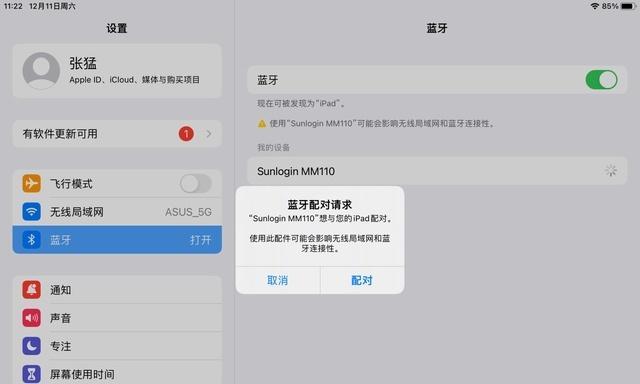Viewport: 640px width, 384px height.
Task: Tap the ASUS_5G network name value
Action: click(x=188, y=212)
